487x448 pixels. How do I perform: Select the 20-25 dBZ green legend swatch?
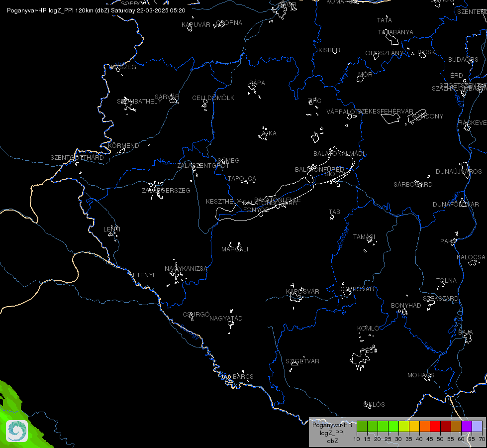(x=383, y=426)
